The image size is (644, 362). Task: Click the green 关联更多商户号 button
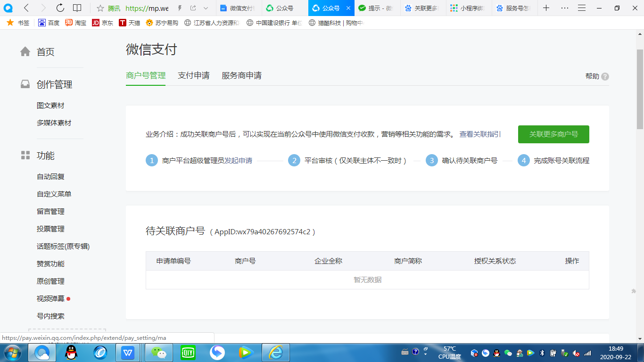point(553,134)
